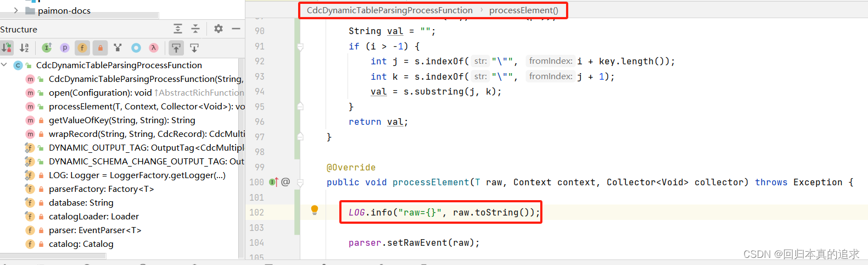Click 'val = s.substring(j, k);' line
The height and width of the screenshot is (265, 868).
point(436,91)
